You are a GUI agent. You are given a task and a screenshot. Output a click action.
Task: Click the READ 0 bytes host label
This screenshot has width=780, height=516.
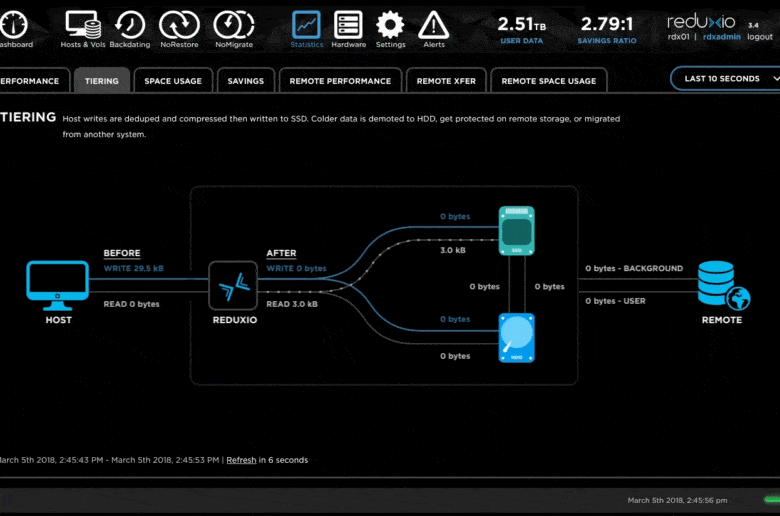pyautogui.click(x=131, y=304)
